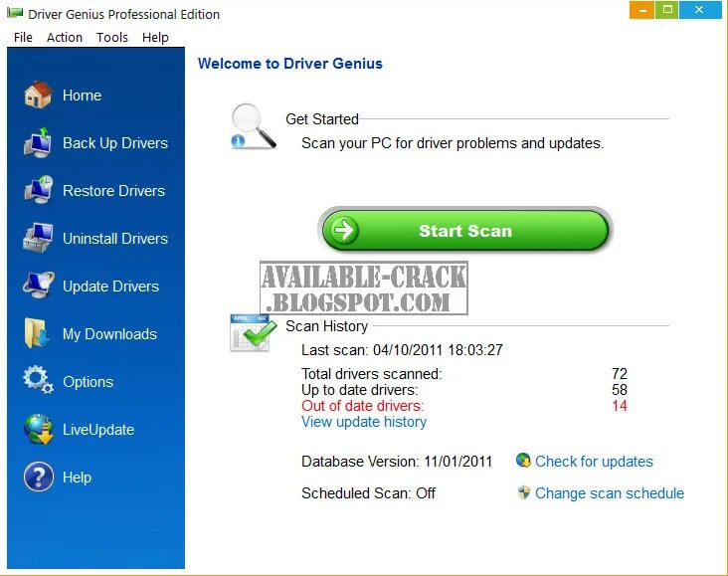Image resolution: width=728 pixels, height=576 pixels.
Task: Select Home in the sidebar
Action: pos(82,96)
